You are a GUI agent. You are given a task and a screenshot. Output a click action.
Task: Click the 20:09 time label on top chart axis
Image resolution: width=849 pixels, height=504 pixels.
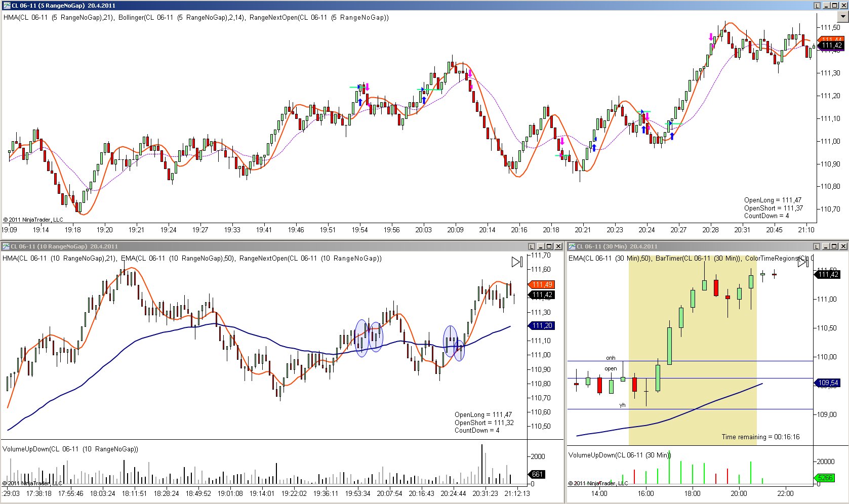pos(455,230)
